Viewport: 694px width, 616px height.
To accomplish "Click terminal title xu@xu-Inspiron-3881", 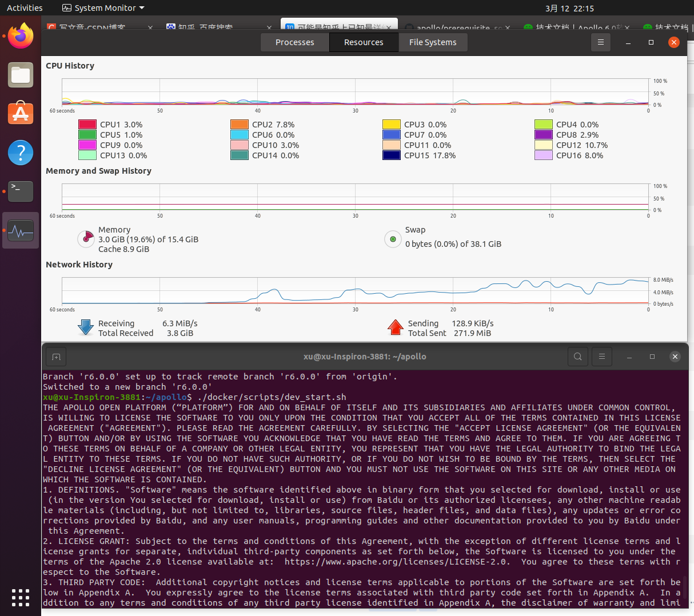I will (365, 357).
